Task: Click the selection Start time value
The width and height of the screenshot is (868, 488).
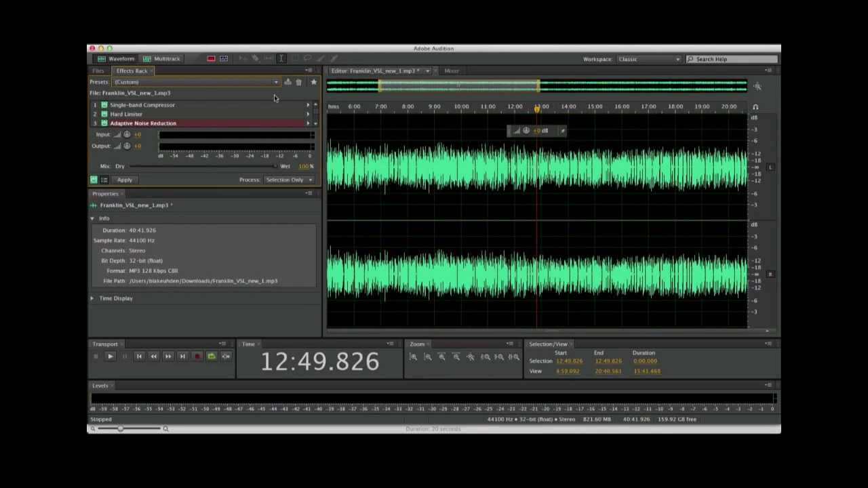Action: [x=569, y=361]
